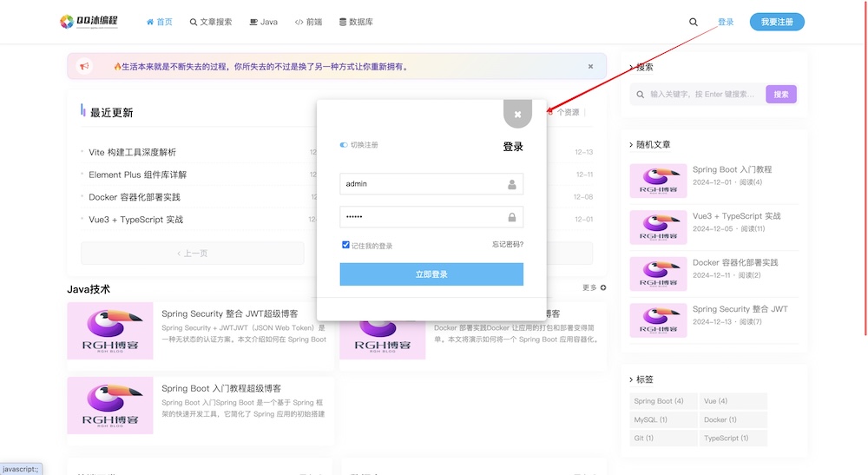
Task: Click the scrolling announcement text
Action: click(261, 67)
